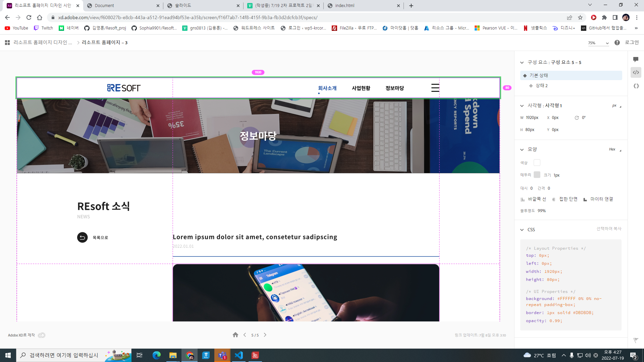This screenshot has height=362, width=644.
Task: Select the specs </> icon on right sidebar
Action: 636,72
